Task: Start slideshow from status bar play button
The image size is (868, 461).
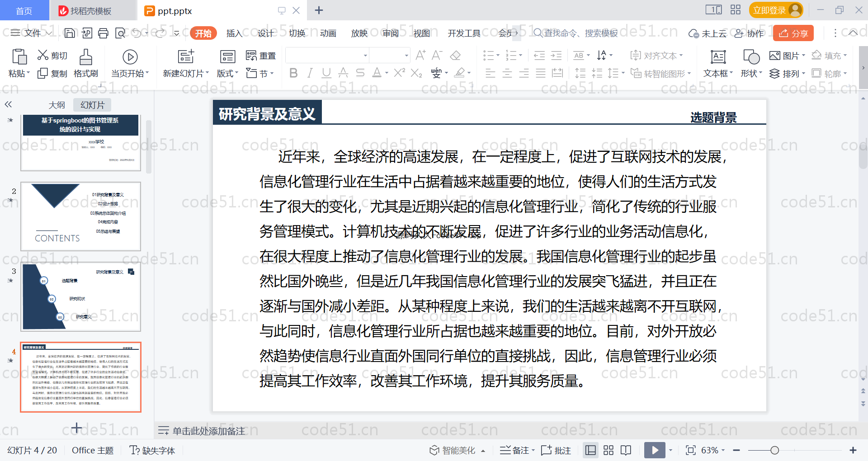Action: point(655,450)
